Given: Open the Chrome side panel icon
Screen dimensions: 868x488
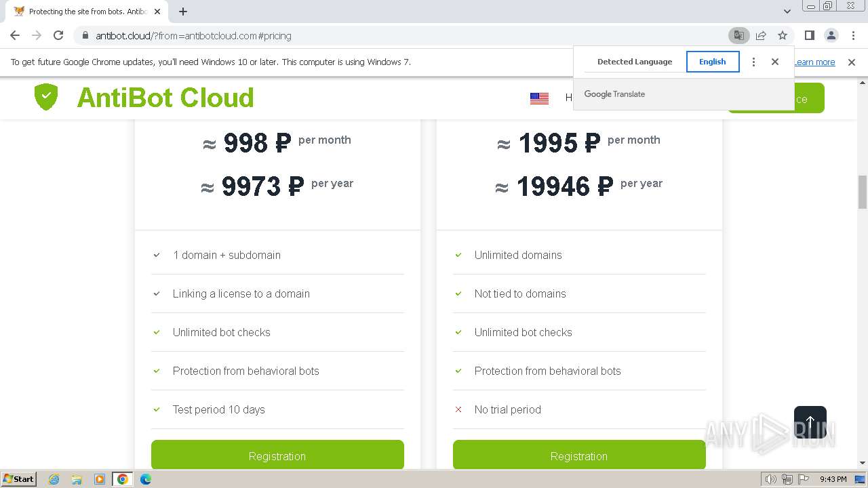Looking at the screenshot, I should 809,36.
